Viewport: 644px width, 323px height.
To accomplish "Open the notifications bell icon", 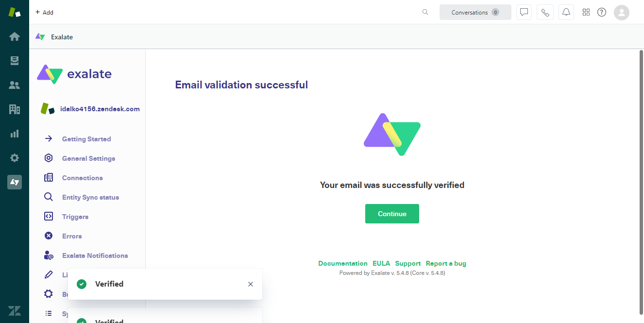I will tap(566, 12).
